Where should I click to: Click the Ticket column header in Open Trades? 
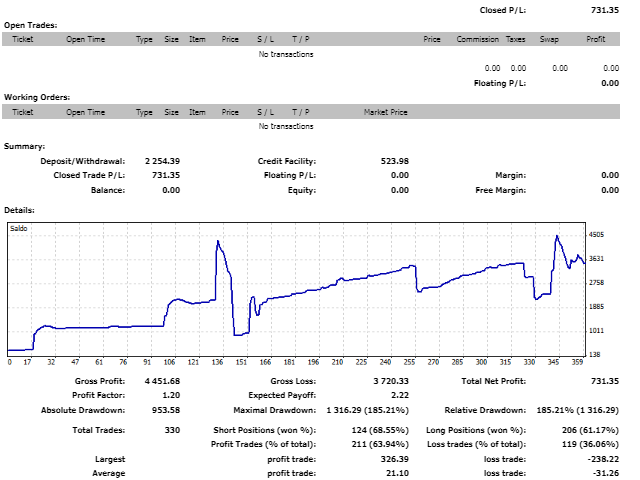click(x=22, y=39)
